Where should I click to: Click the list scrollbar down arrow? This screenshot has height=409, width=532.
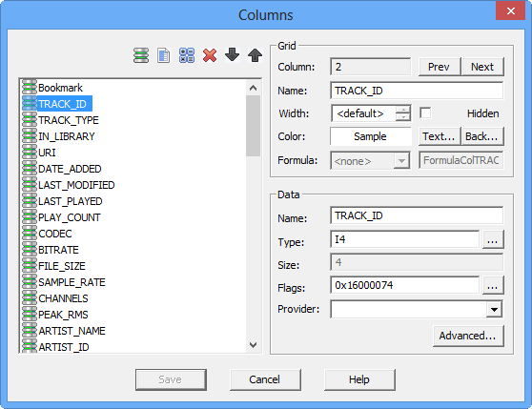pos(253,345)
